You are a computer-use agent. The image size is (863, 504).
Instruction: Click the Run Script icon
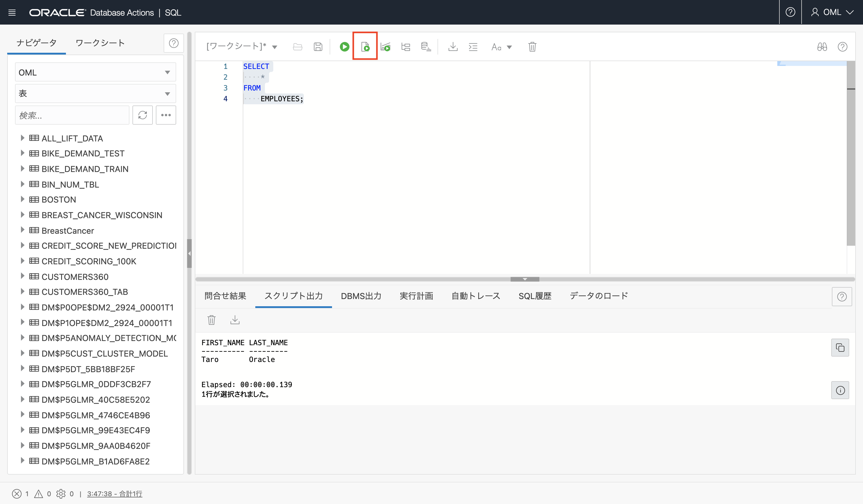tap(365, 46)
